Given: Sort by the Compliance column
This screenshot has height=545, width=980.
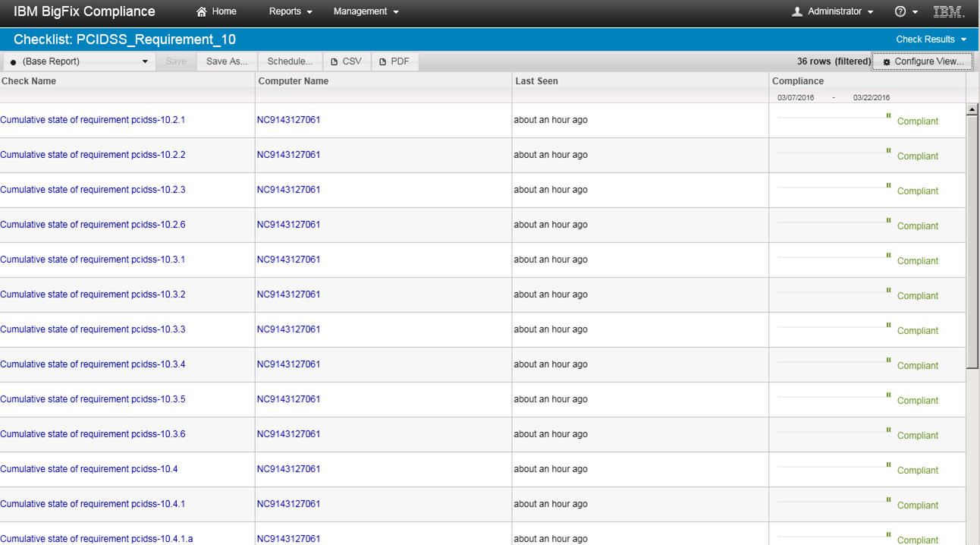Looking at the screenshot, I should [x=798, y=81].
